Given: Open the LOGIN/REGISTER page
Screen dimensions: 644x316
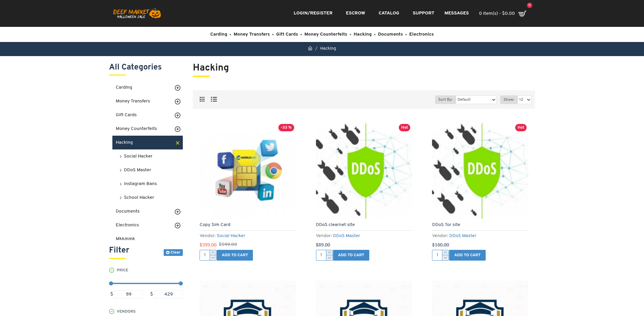Looking at the screenshot, I should pos(313,13).
